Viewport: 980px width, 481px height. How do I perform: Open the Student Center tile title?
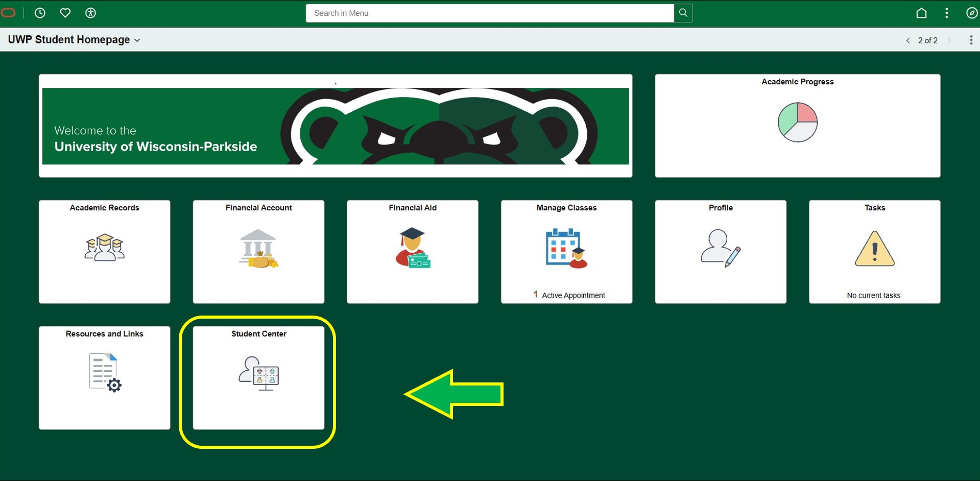click(259, 334)
